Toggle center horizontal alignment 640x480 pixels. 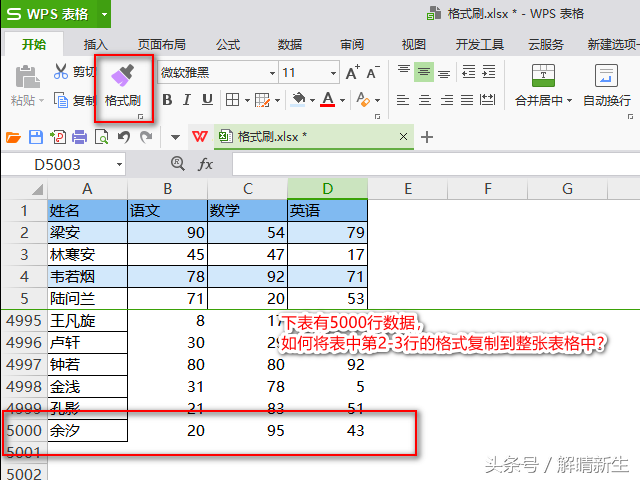[x=425, y=100]
